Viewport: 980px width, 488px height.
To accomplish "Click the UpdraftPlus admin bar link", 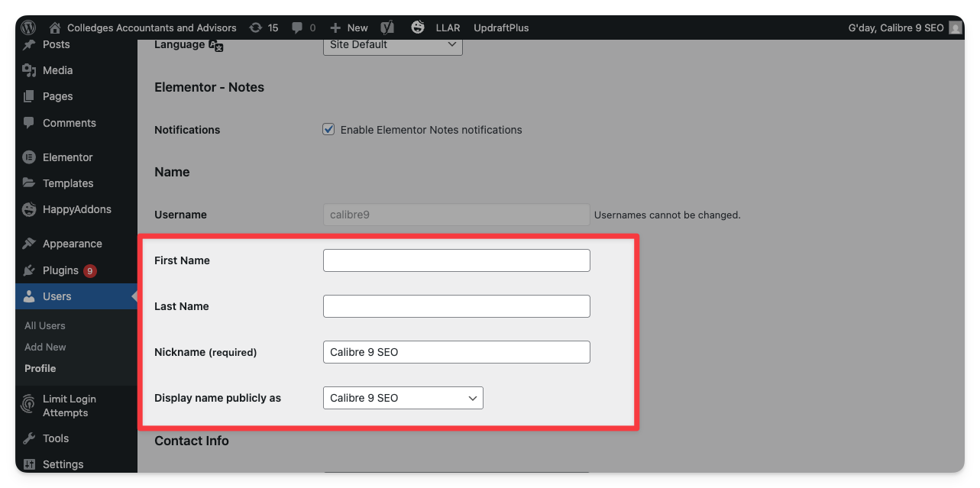I will [501, 27].
